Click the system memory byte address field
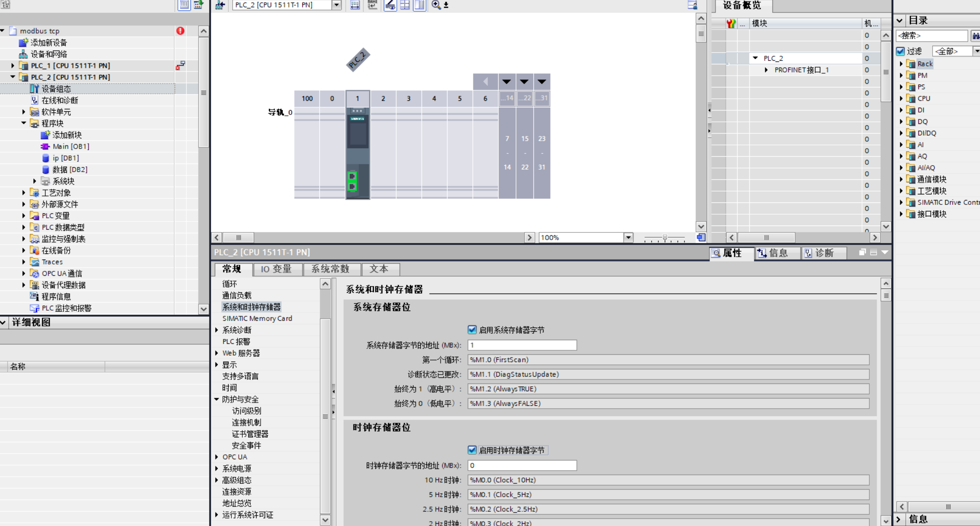The image size is (980, 526). pyautogui.click(x=522, y=345)
